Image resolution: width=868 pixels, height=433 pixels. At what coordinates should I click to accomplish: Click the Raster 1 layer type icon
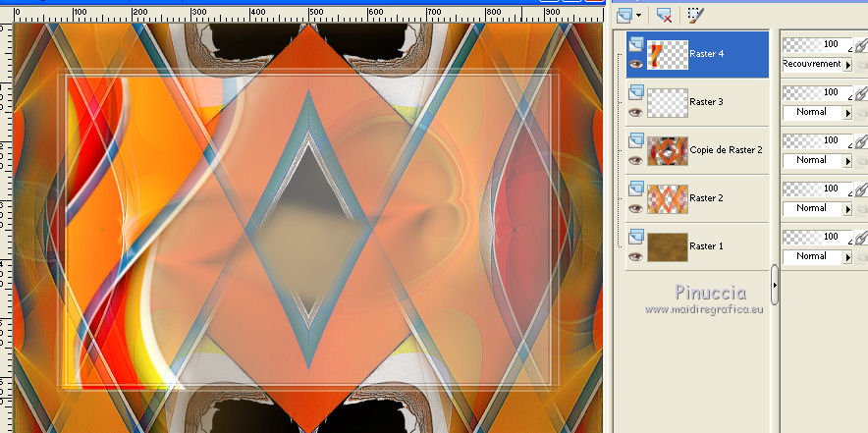point(636,236)
